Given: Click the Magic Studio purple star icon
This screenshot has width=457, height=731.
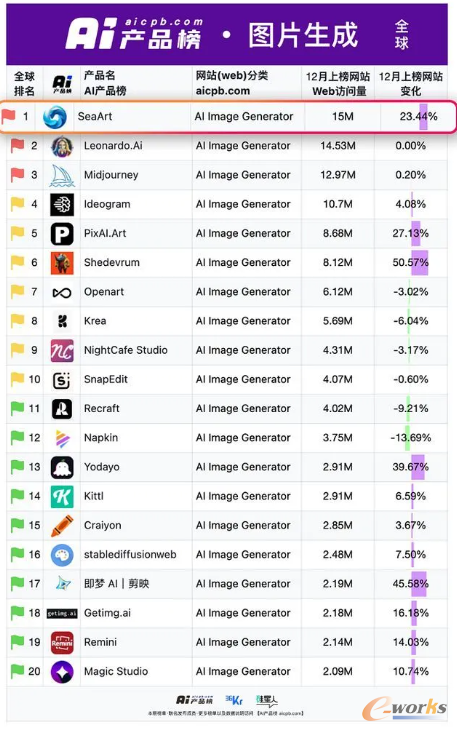Looking at the screenshot, I should click(62, 672).
